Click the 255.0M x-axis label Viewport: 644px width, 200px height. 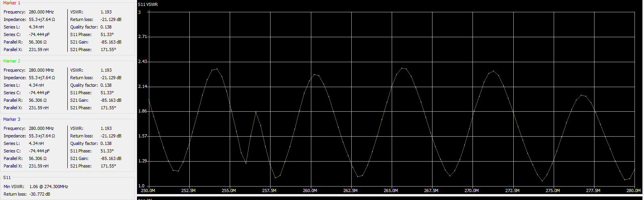point(229,190)
